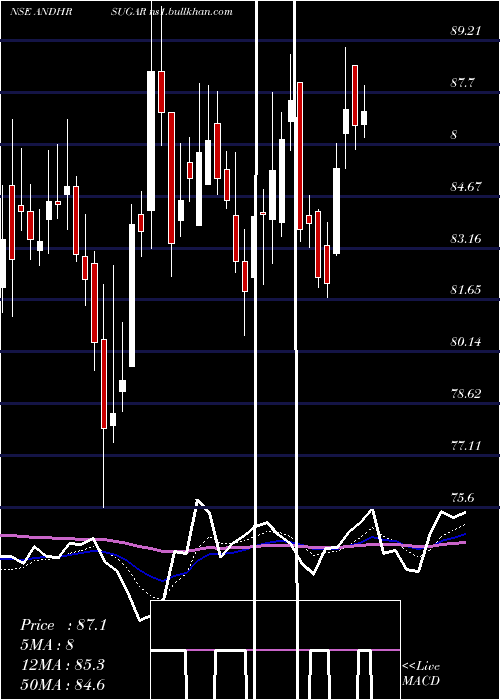This screenshot has height=700, width=500.
Task: Select the 89.21 price axis label
Action: (466, 31)
